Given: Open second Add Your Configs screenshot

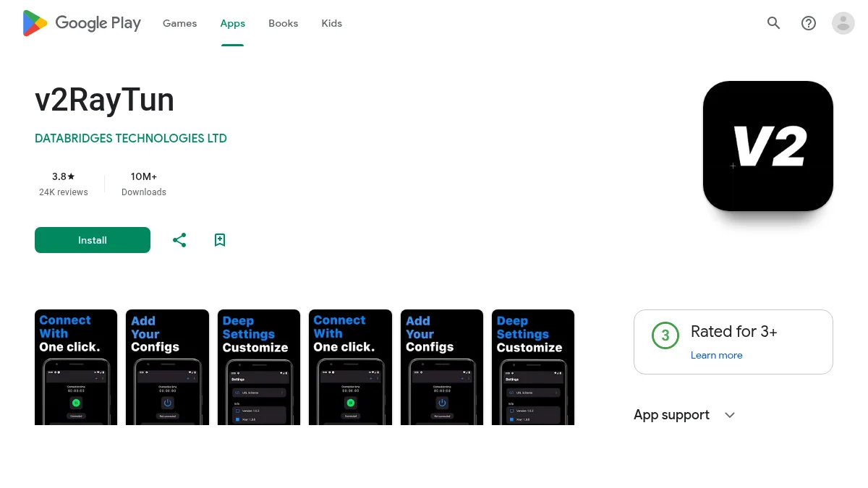Looking at the screenshot, I should click(x=442, y=367).
